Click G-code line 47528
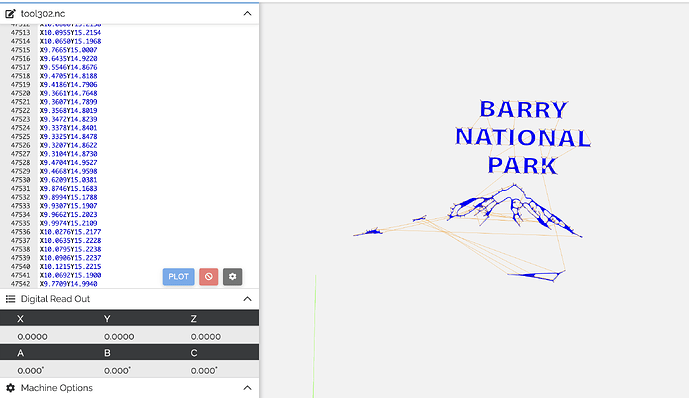Image resolution: width=689 pixels, height=398 pixels. click(x=69, y=163)
